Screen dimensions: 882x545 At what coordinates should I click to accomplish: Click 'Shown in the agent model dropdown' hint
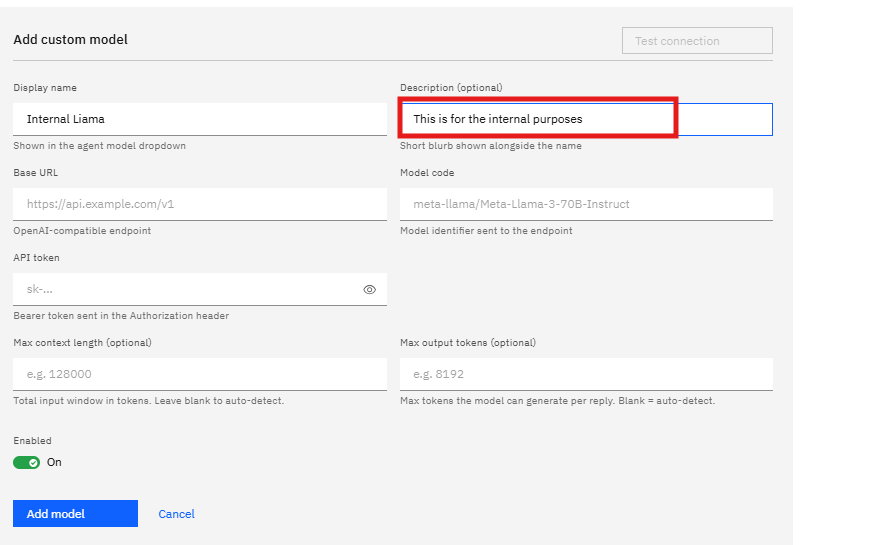100,146
